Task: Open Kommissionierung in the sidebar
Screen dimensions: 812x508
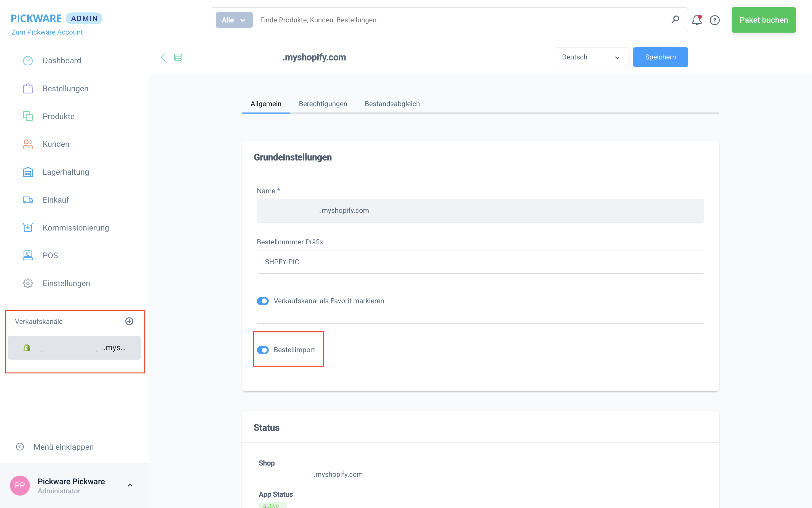Action: 75,228
